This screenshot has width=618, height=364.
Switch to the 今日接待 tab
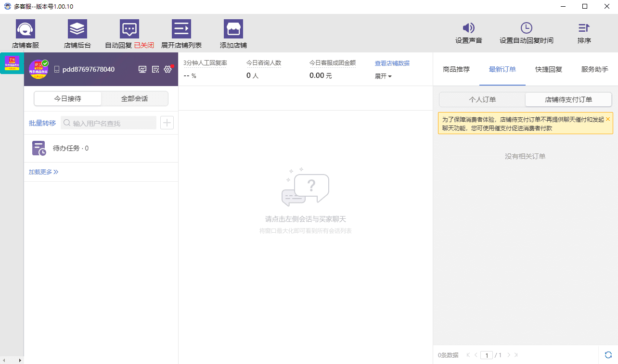[x=67, y=99]
